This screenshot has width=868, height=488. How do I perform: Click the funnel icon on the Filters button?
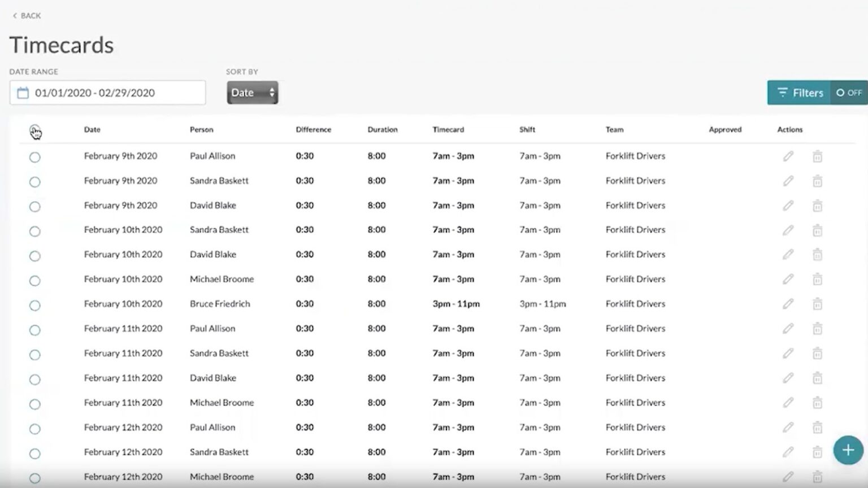tap(783, 93)
